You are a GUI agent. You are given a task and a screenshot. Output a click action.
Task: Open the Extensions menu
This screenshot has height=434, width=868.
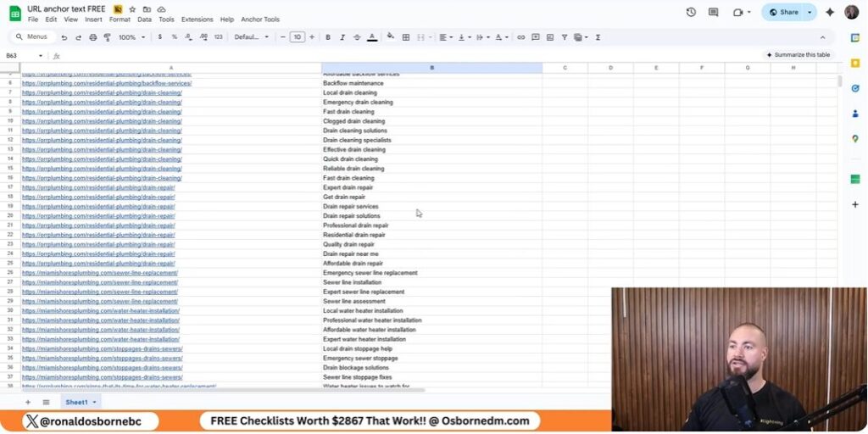coord(197,19)
